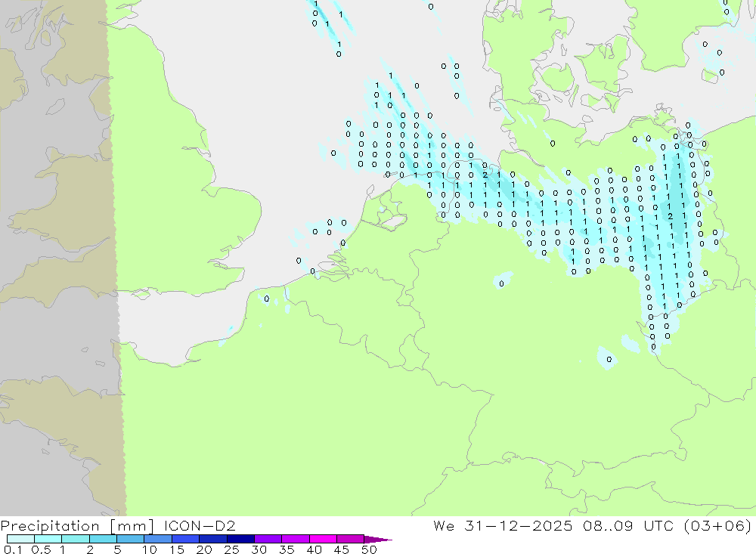Select the 15–20 mm legend swatch
The image size is (756, 554).
[185, 539]
